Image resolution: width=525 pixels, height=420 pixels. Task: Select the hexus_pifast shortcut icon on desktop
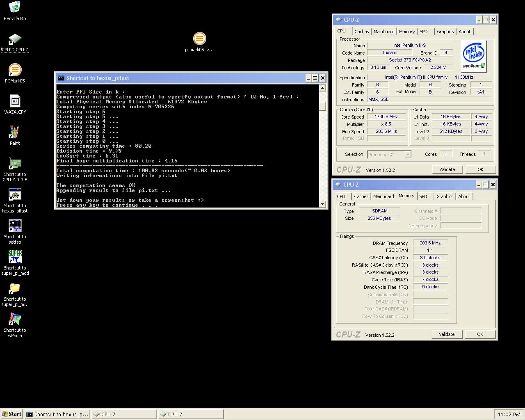[15, 195]
